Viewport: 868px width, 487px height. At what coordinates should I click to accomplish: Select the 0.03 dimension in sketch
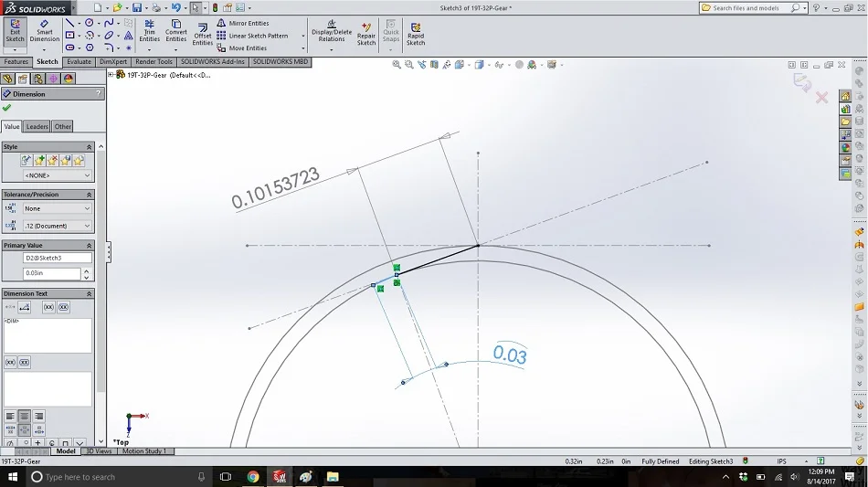click(509, 355)
